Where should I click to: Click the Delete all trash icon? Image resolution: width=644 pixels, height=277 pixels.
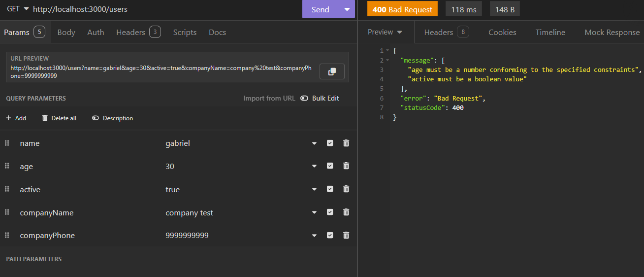(45, 118)
